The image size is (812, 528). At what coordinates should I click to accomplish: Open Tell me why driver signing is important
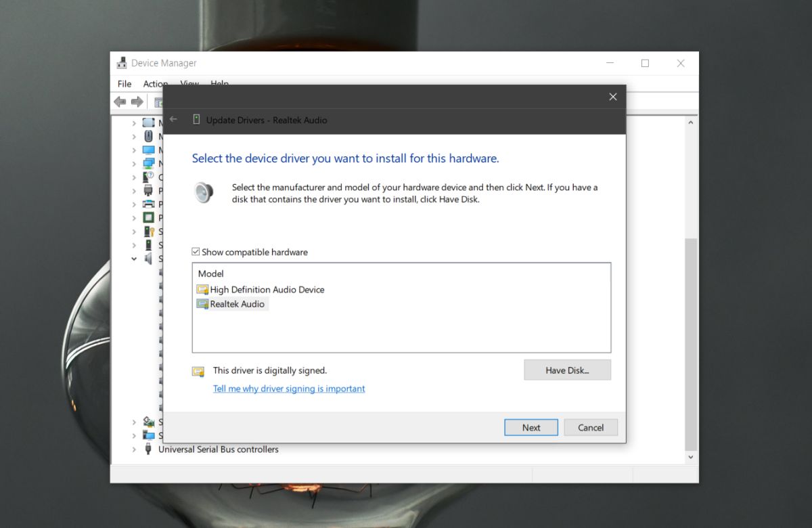click(289, 389)
